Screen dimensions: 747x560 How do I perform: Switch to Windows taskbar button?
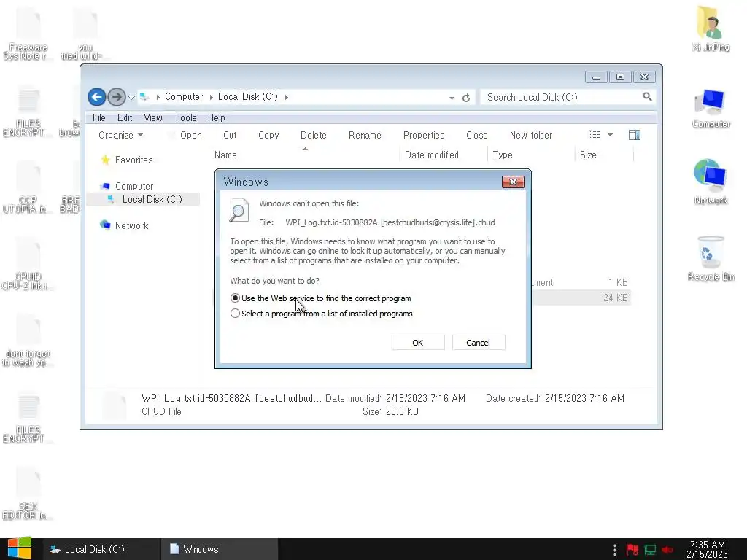point(219,549)
